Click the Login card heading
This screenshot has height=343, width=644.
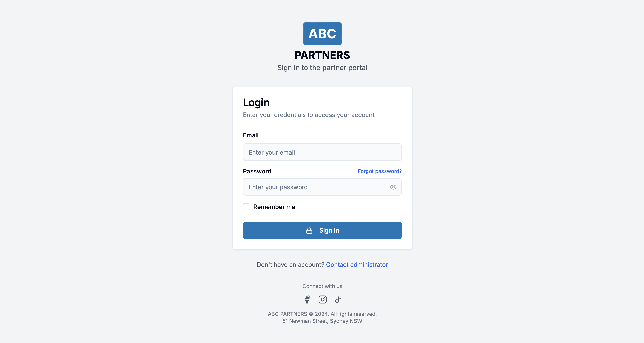(x=256, y=102)
